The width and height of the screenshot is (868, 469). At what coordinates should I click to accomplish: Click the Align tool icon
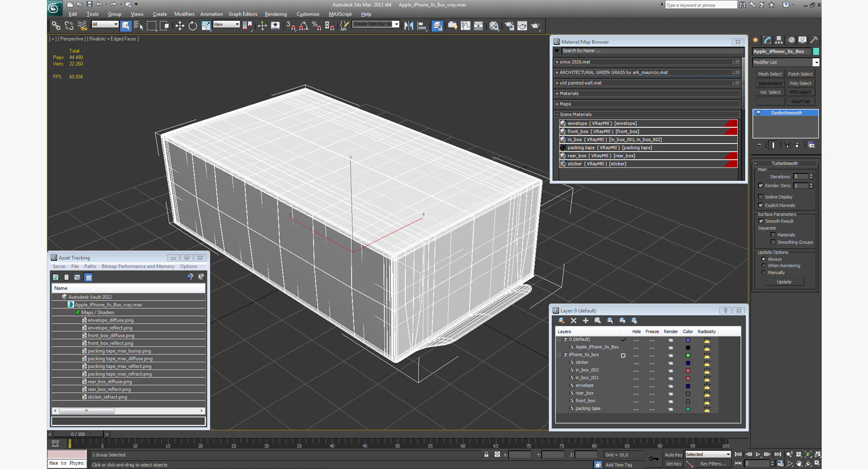422,26
